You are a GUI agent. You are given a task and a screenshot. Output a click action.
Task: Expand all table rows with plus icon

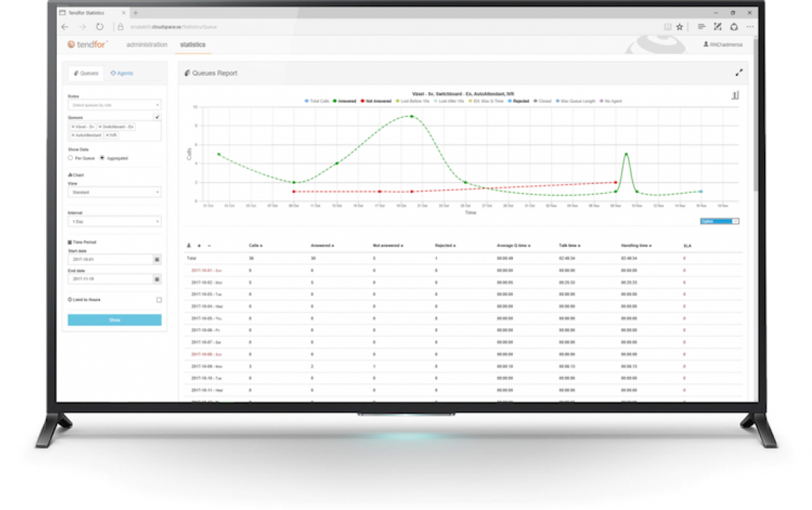click(199, 246)
